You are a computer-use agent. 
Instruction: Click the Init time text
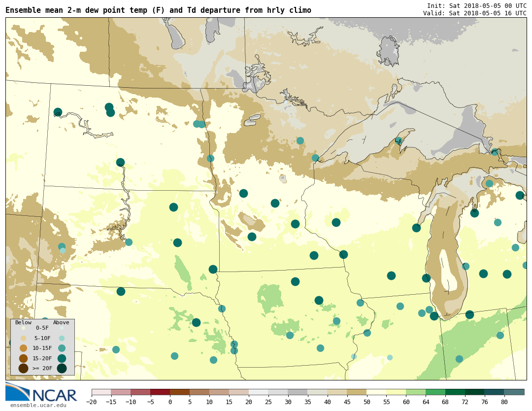[476, 5]
